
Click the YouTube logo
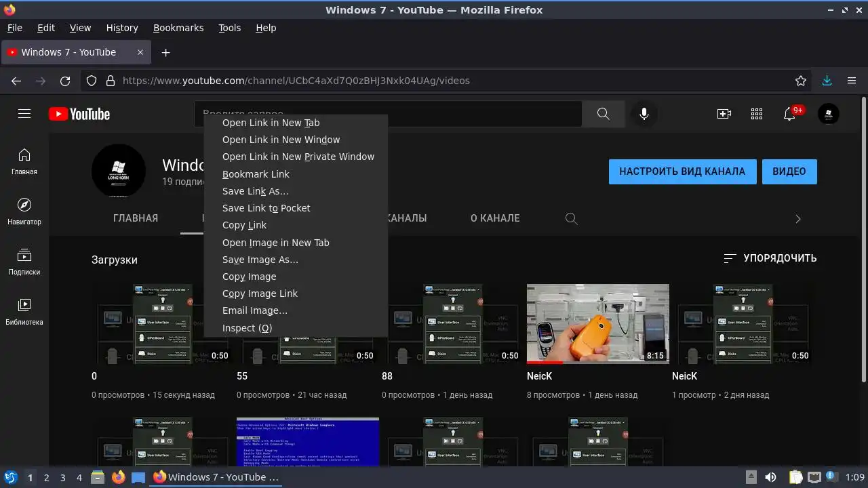point(79,114)
